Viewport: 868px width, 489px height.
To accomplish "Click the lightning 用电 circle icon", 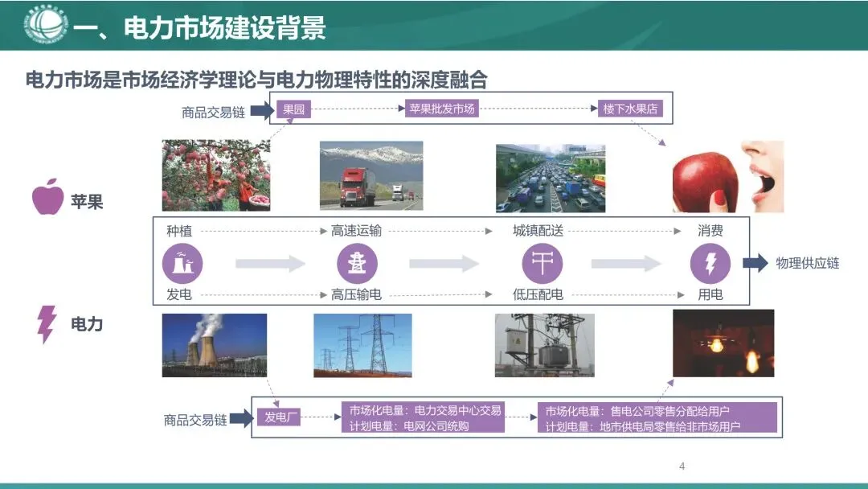I will 710,263.
